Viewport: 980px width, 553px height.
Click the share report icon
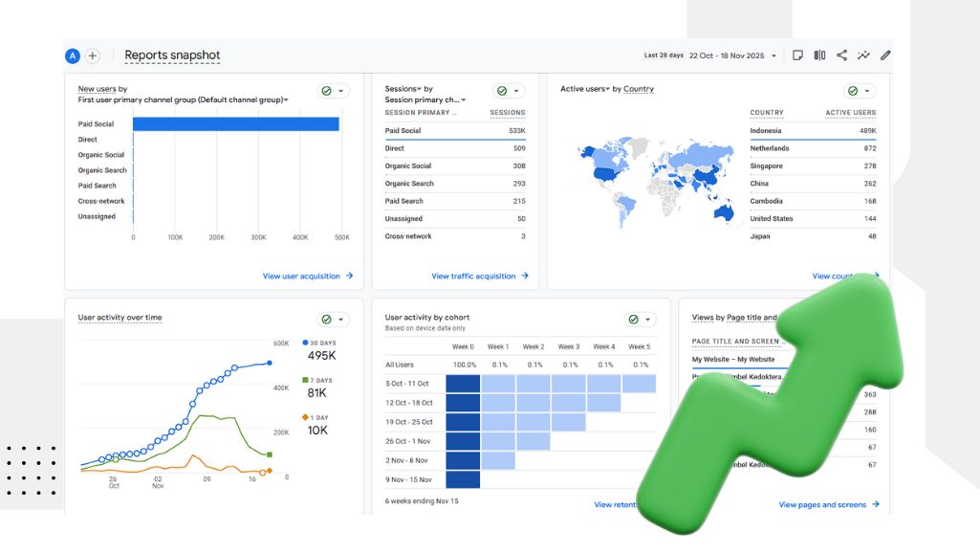841,55
